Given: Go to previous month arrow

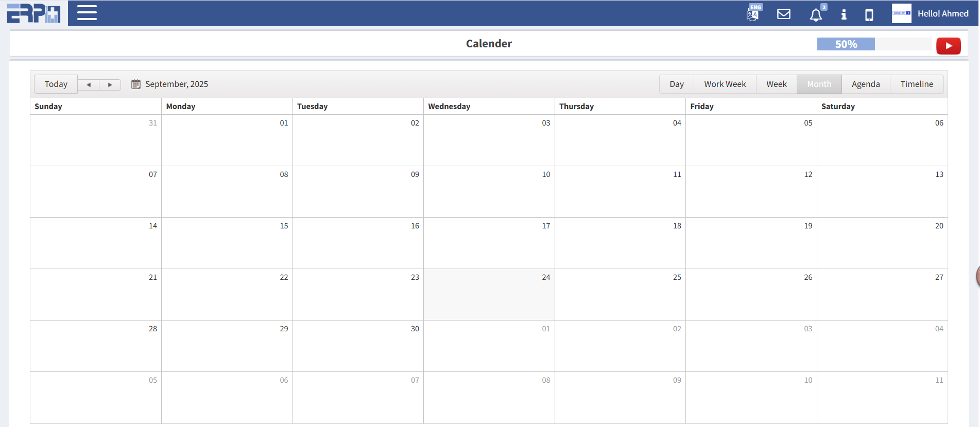Looking at the screenshot, I should pos(89,85).
